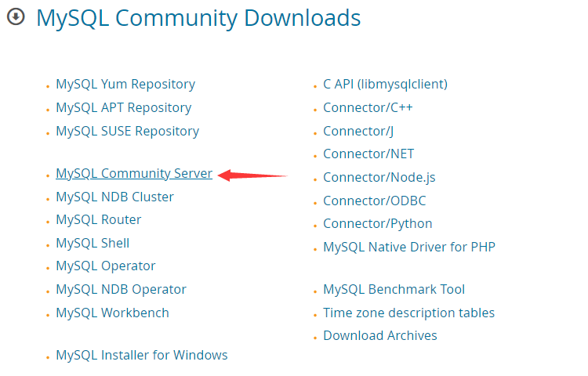The image size is (588, 376).
Task: Open the MySQL APT Repository link
Action: coord(123,108)
